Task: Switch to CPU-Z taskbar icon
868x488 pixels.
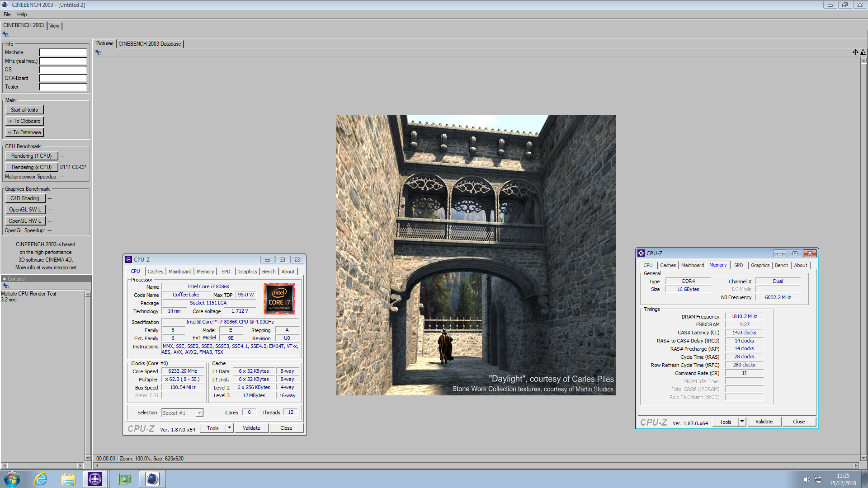Action: (x=95, y=479)
